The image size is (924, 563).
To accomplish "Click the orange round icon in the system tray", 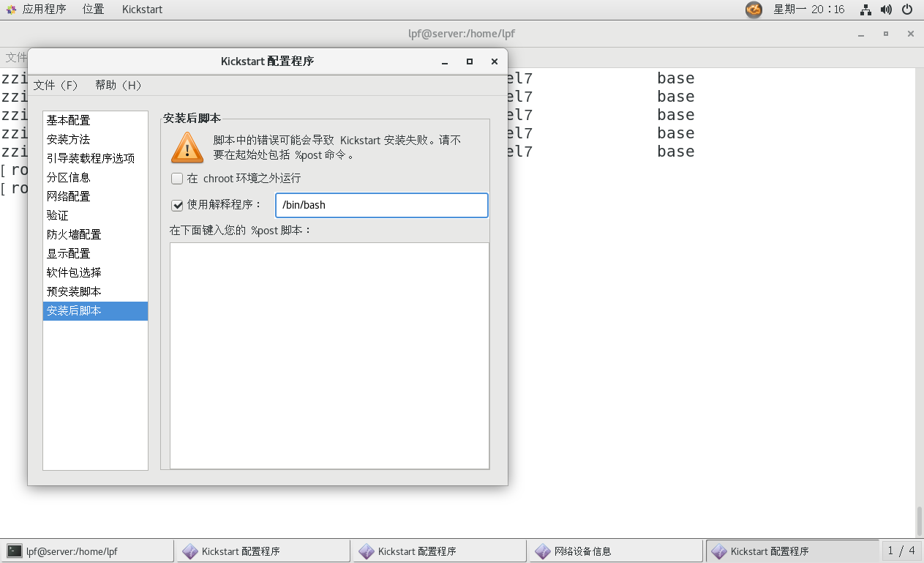I will click(754, 10).
